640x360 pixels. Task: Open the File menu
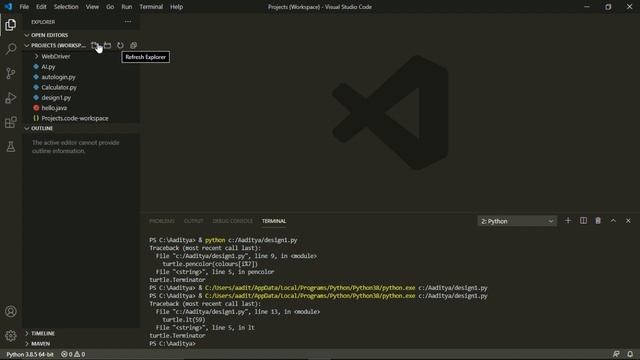pyautogui.click(x=24, y=7)
